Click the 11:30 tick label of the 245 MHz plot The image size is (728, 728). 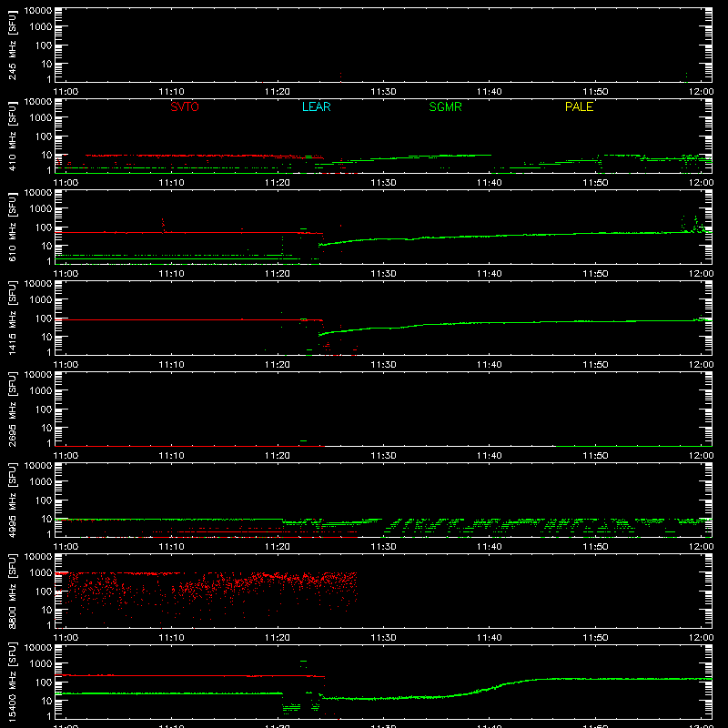coord(383,92)
